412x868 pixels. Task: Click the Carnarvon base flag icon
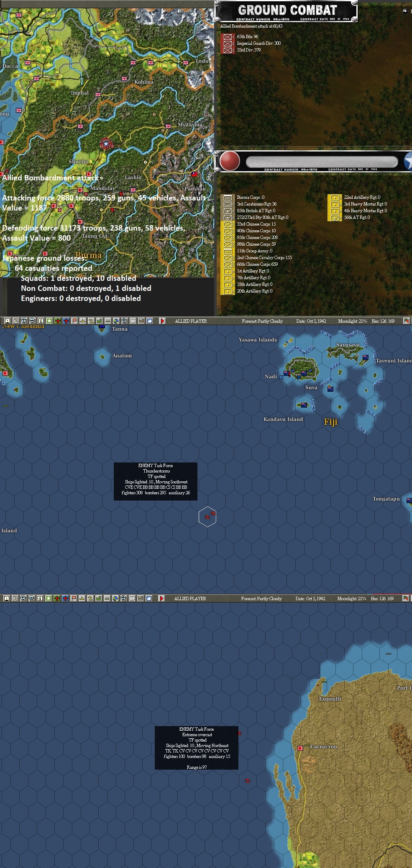pyautogui.click(x=300, y=748)
